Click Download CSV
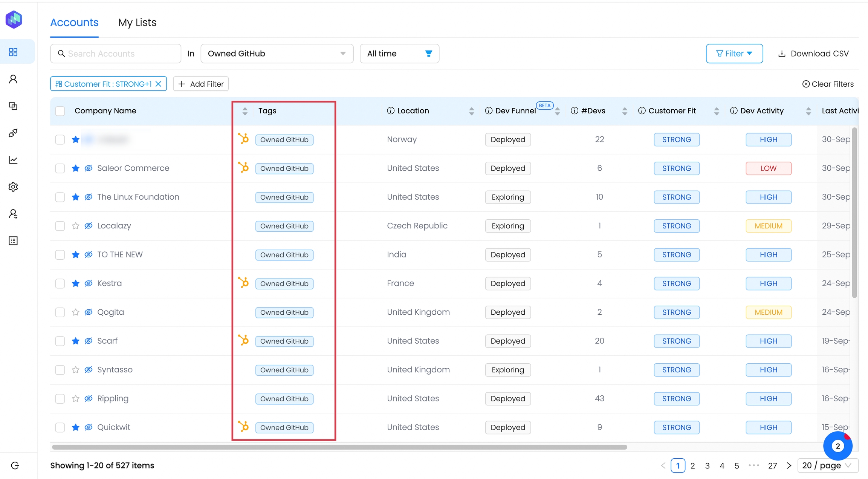Viewport: 868px width, 479px height. (x=813, y=54)
